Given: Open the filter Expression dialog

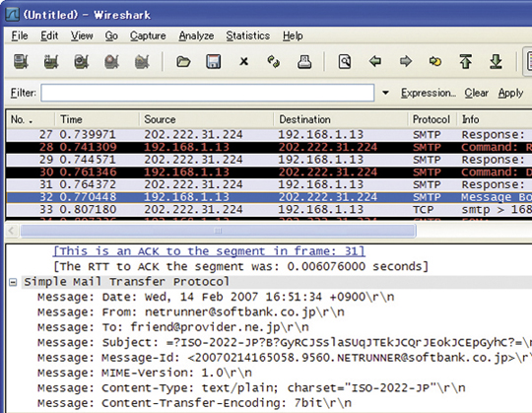Looking at the screenshot, I should click(x=429, y=93).
